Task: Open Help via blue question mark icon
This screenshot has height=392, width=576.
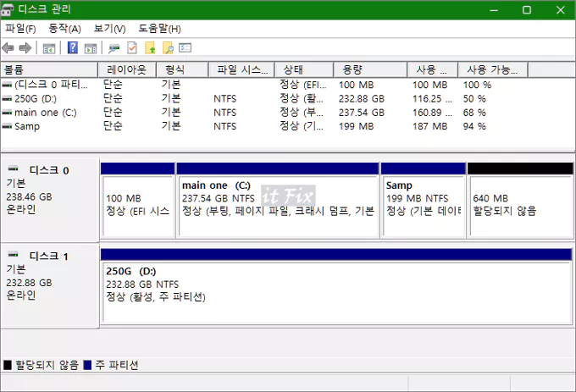Action: click(x=73, y=47)
